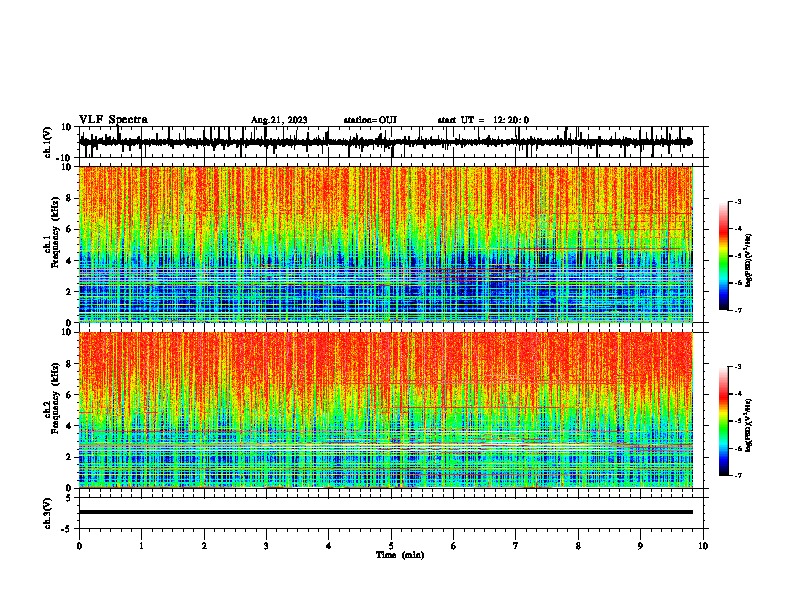Screen dimensions: 792x612
Task: Click the time axis tick label "10"
Action: [703, 546]
